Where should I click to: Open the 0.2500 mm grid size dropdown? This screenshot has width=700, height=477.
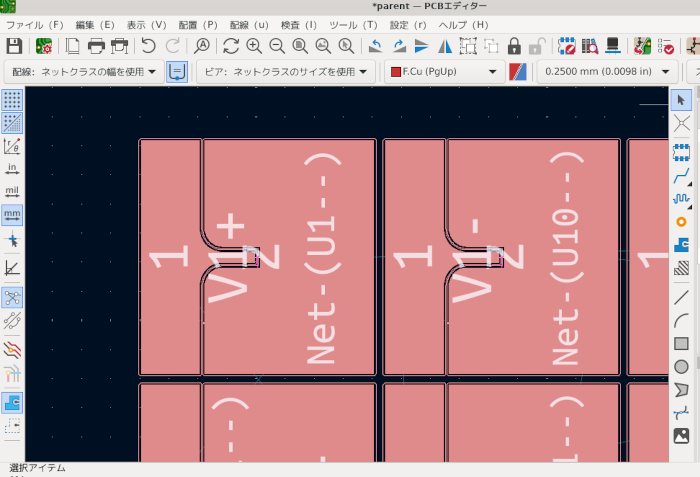click(607, 71)
